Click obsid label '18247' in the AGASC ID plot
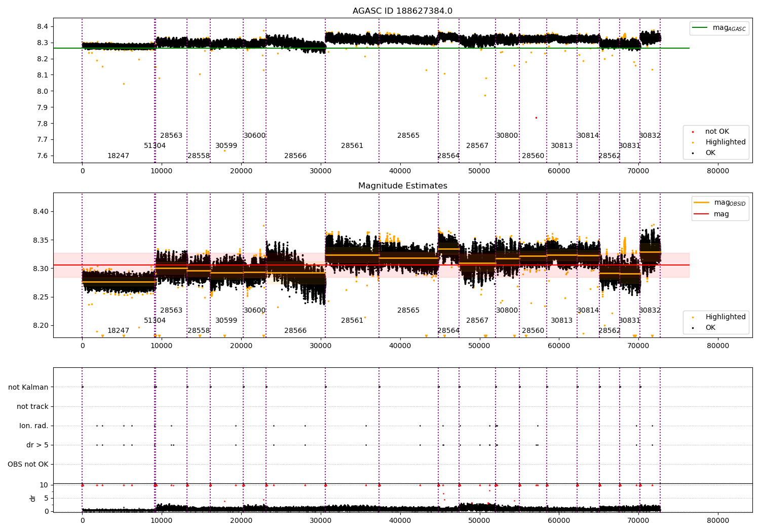 point(118,156)
